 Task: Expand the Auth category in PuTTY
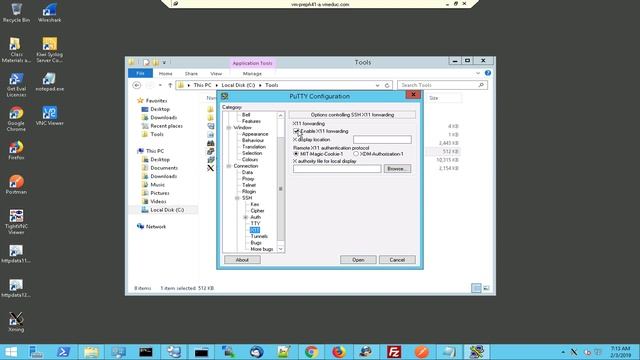click(246, 217)
